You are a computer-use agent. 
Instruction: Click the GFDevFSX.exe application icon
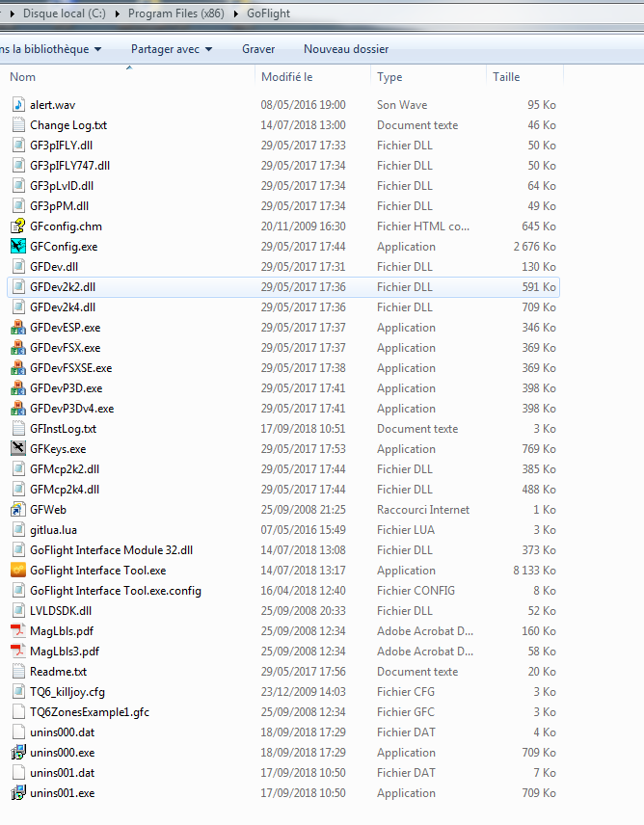point(18,348)
